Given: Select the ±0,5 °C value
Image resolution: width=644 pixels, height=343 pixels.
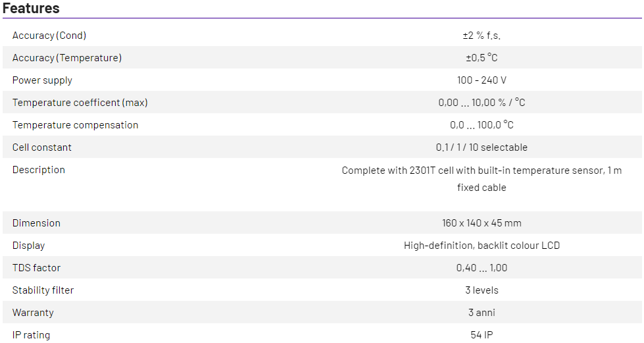Looking at the screenshot, I should [482, 58].
